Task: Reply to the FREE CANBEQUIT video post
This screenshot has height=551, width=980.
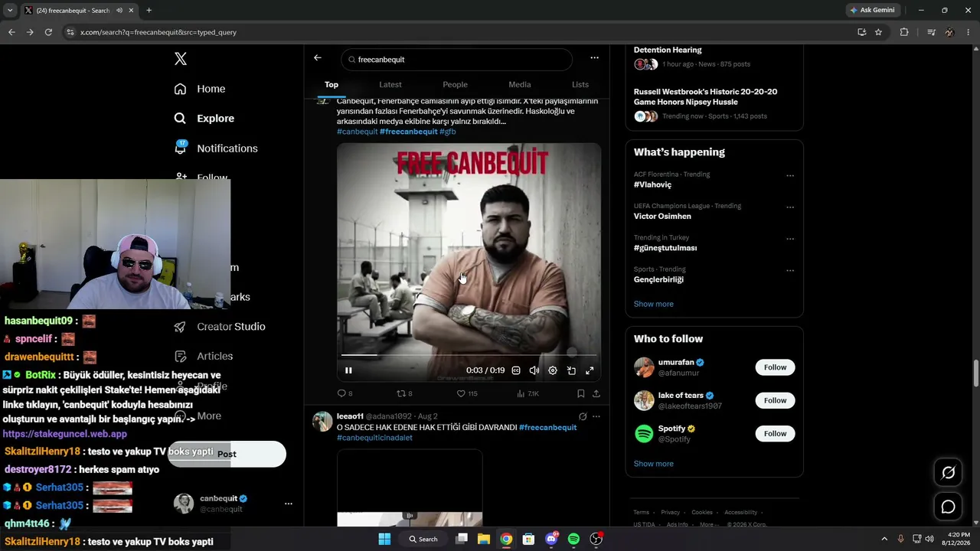Action: [x=345, y=393]
